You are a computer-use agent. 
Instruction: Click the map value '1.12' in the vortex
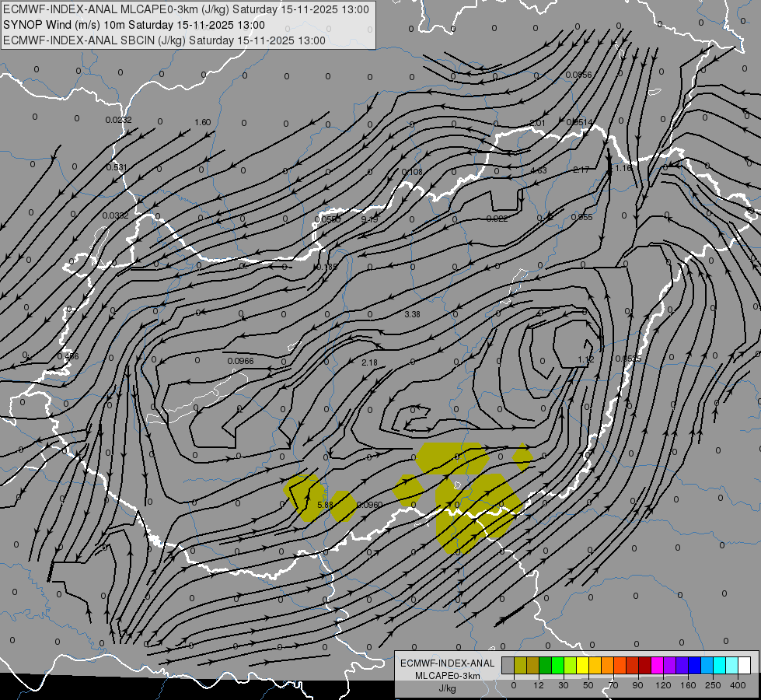pyautogui.click(x=586, y=359)
